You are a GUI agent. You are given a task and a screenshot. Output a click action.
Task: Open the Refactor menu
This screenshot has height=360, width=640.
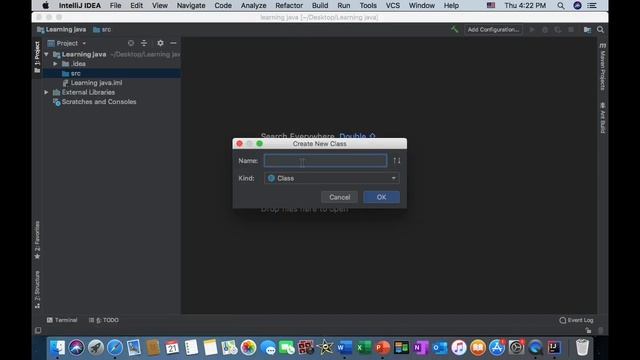pyautogui.click(x=289, y=6)
